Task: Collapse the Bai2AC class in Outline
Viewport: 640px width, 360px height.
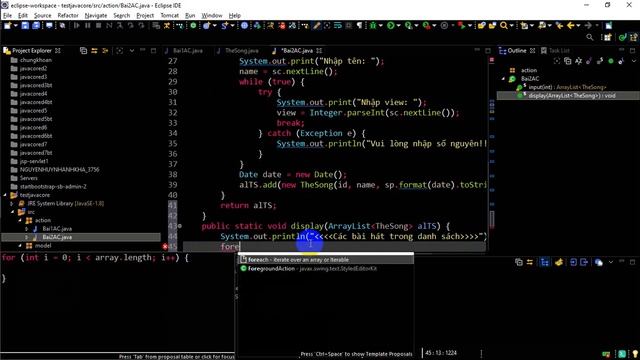Action: click(x=503, y=79)
